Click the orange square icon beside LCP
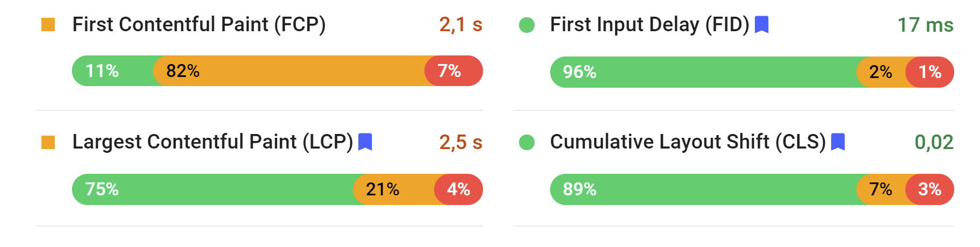The height and width of the screenshot is (247, 980). (x=48, y=142)
